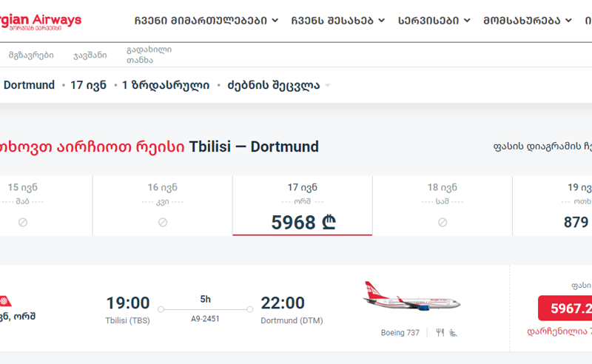
Task: Click the unavailable icon under 16 ივნ
Action: coord(163,223)
